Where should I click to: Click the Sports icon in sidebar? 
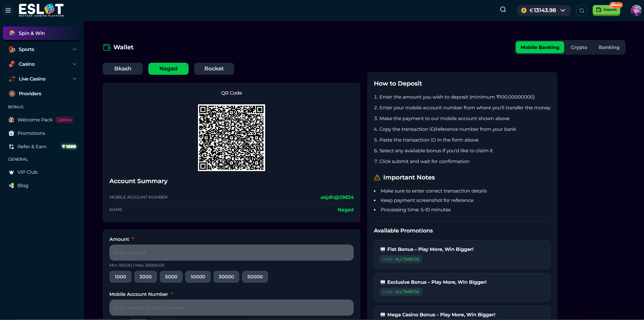pos(12,49)
